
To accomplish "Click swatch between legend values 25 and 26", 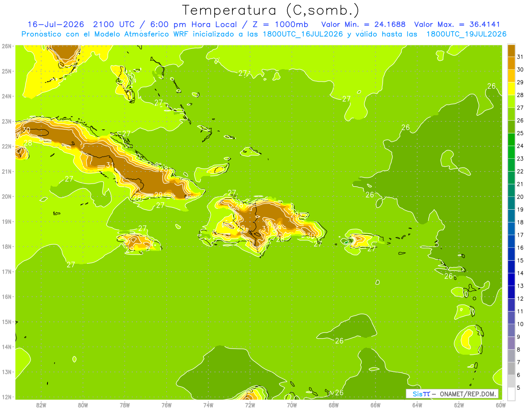I will (x=511, y=127).
